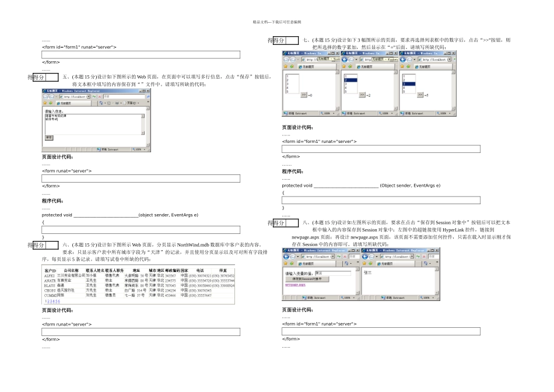The width and height of the screenshot is (554, 392).
Task: Open the 页面 menu in question five's browser
Action: tap(131, 103)
